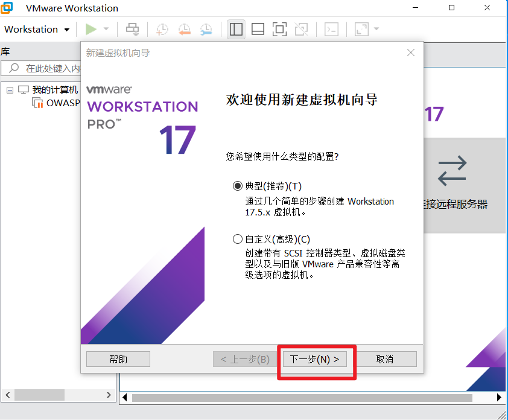
Task: Maximize the VMware Workstation window
Action: point(451,8)
